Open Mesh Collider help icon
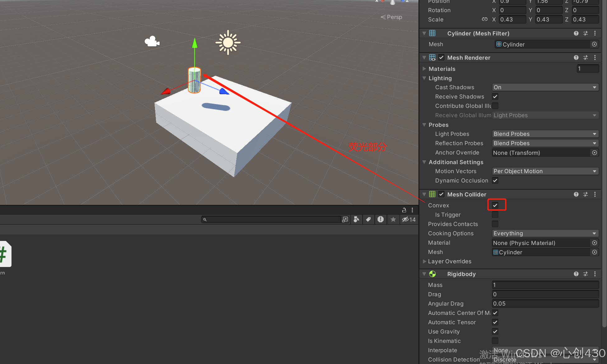The image size is (607, 364). pyautogui.click(x=576, y=194)
